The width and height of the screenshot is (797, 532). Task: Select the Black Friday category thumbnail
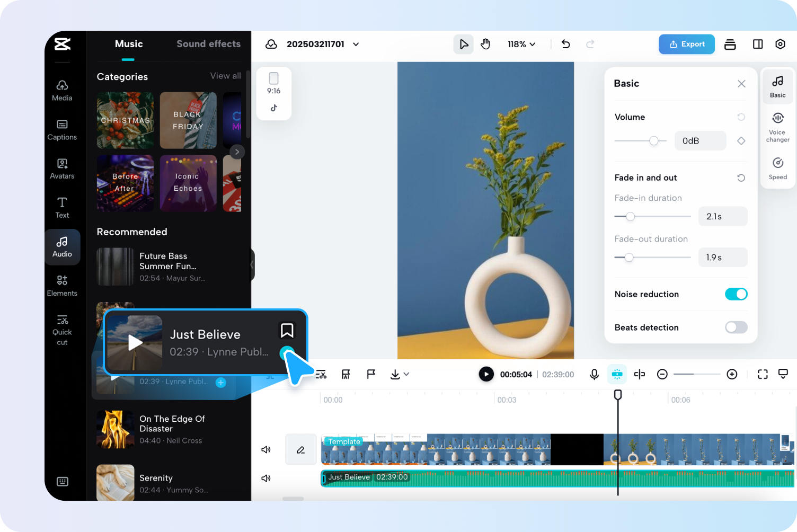pyautogui.click(x=188, y=120)
